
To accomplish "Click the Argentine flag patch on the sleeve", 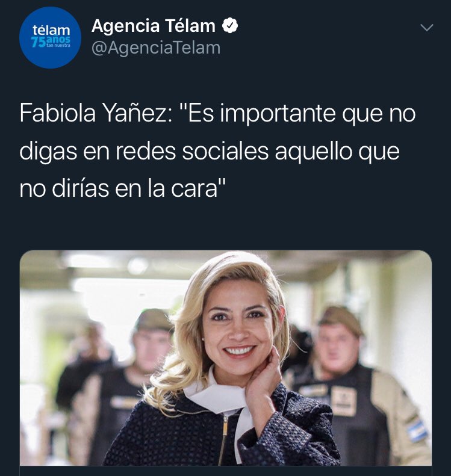I will (x=417, y=431).
